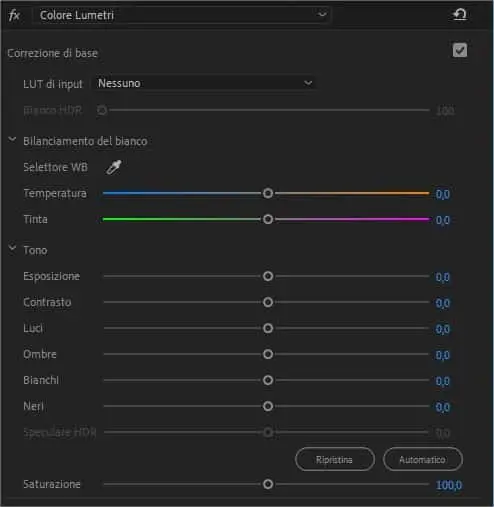Click the Selettore WB label
The width and height of the screenshot is (494, 507).
(55, 167)
